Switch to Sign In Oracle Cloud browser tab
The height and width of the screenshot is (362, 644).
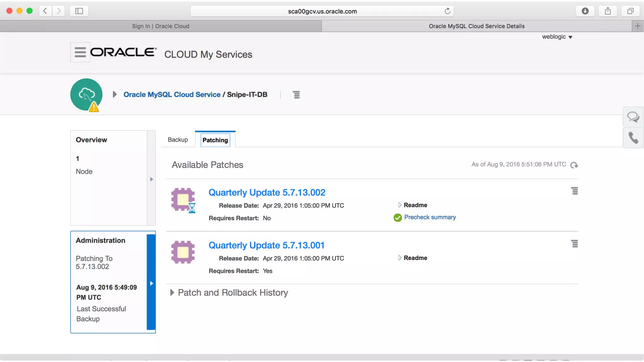pos(160,26)
